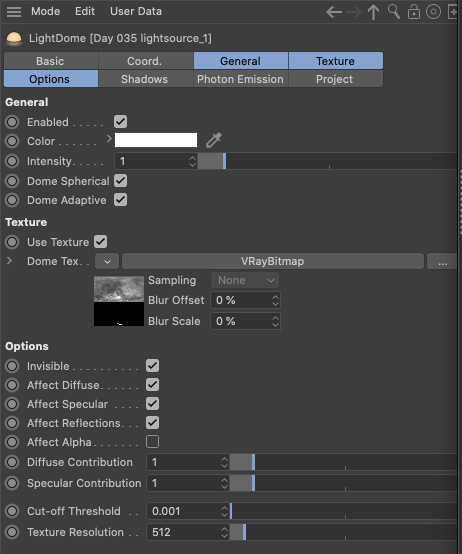Screen dimensions: 462x554
Task: Click the magnifier search icon
Action: pos(393,11)
